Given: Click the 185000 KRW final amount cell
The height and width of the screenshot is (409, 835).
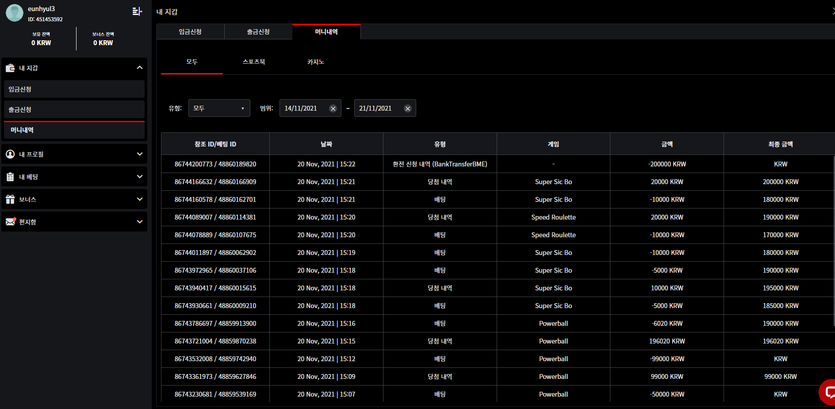Looking at the screenshot, I should (x=780, y=306).
